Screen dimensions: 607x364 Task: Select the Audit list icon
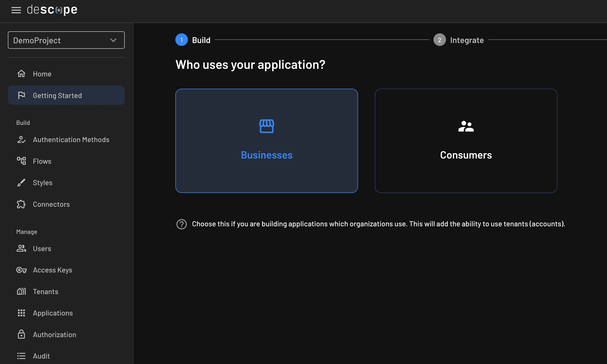pyautogui.click(x=21, y=356)
